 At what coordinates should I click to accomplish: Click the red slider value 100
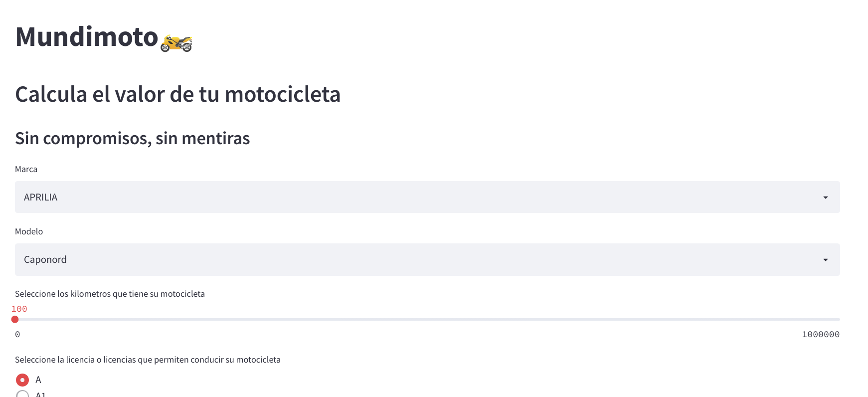pos(19,309)
